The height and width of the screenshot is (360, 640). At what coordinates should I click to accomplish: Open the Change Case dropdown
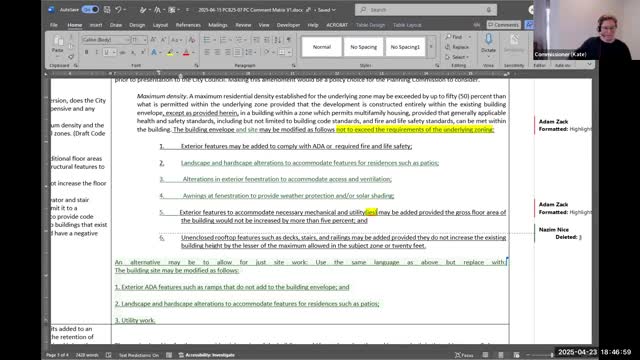pos(177,40)
